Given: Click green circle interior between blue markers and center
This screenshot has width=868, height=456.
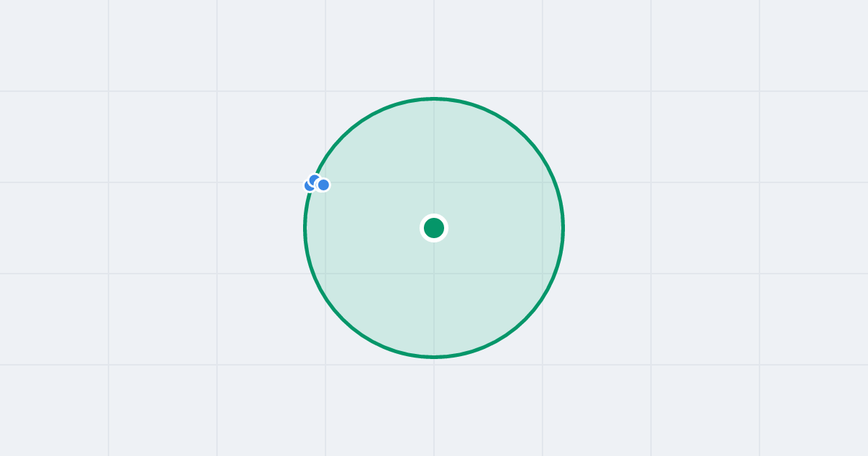Looking at the screenshot, I should 376,206.
